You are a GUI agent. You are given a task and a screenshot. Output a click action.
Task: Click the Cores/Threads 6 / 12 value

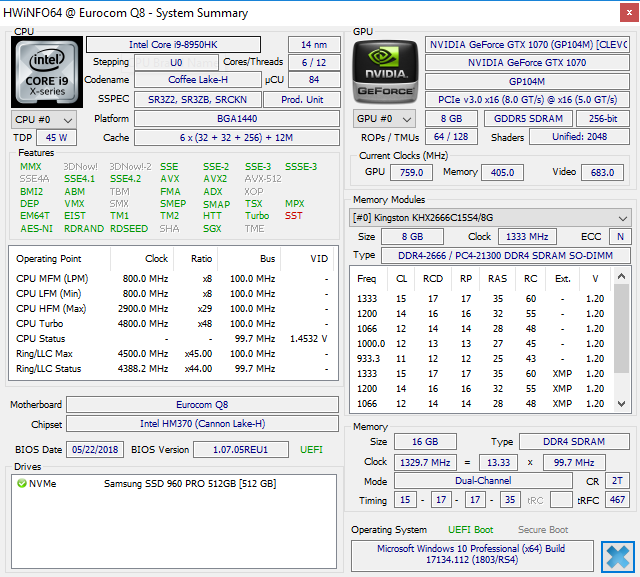click(x=314, y=62)
